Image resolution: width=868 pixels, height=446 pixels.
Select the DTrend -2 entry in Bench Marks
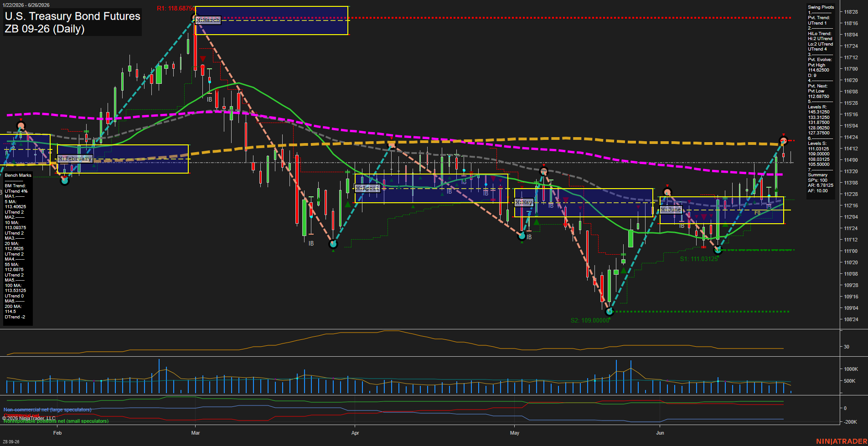tap(15, 317)
